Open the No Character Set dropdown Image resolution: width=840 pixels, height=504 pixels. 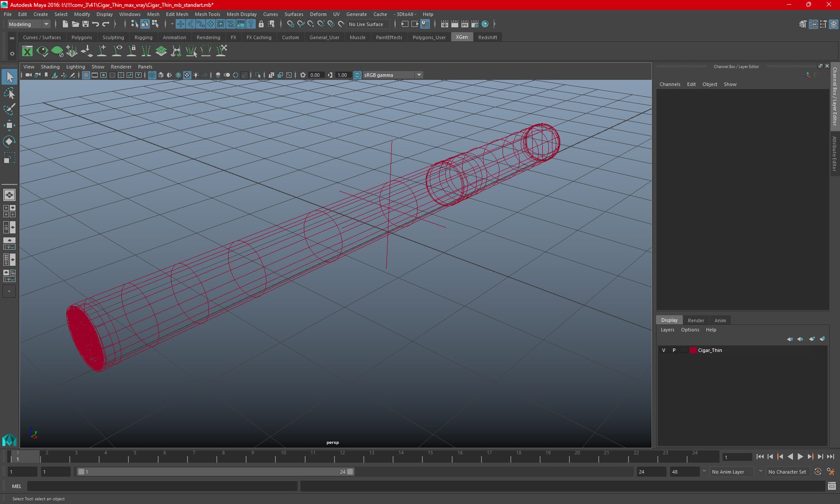tap(787, 472)
